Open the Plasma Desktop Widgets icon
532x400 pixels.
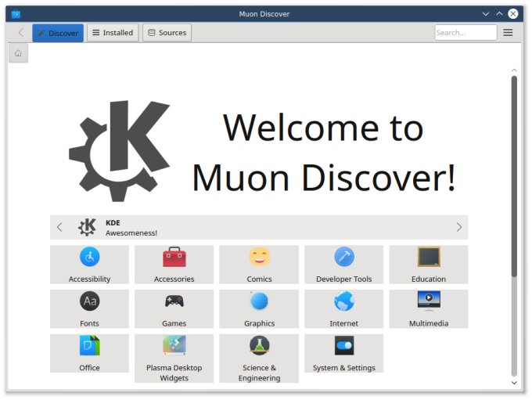(174, 345)
